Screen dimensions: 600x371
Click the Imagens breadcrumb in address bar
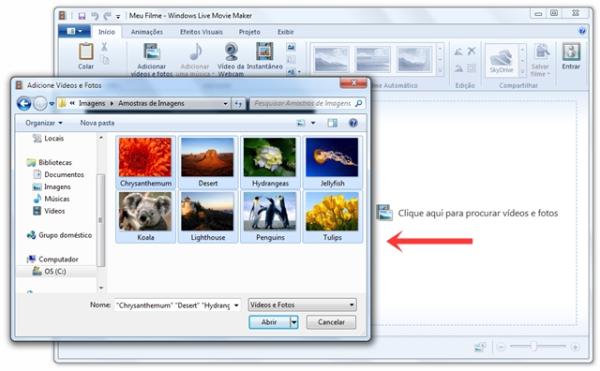click(x=92, y=103)
